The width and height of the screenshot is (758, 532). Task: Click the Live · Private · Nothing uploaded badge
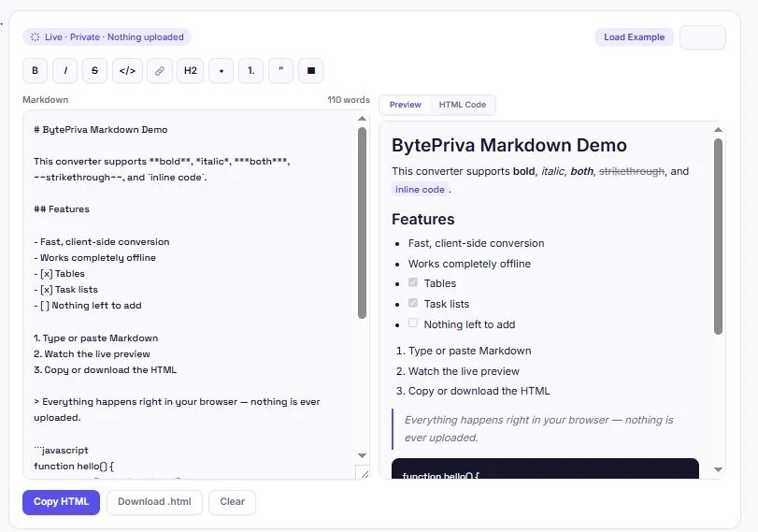point(107,37)
